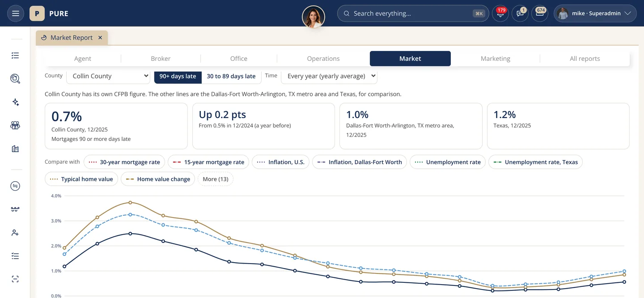
Task: Click peak point of dark navy line
Action: point(130,234)
